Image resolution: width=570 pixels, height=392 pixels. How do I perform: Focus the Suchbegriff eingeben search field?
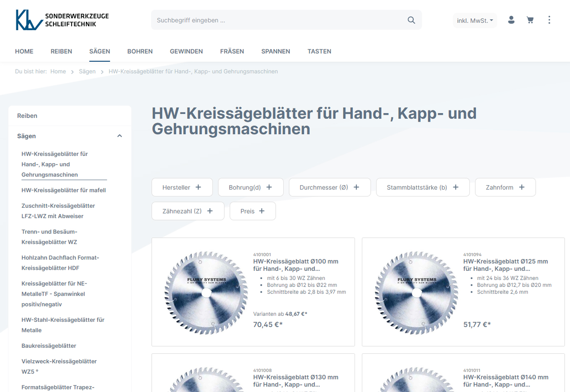(278, 20)
